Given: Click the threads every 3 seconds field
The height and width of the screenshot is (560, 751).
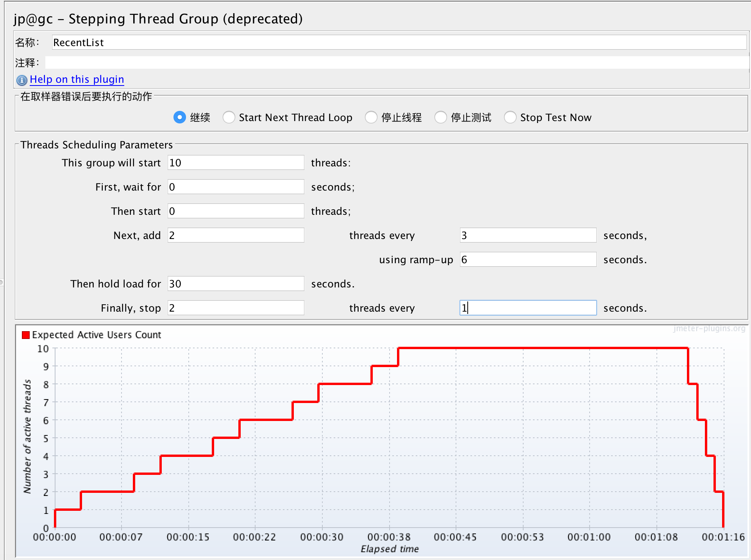Looking at the screenshot, I should (x=527, y=235).
